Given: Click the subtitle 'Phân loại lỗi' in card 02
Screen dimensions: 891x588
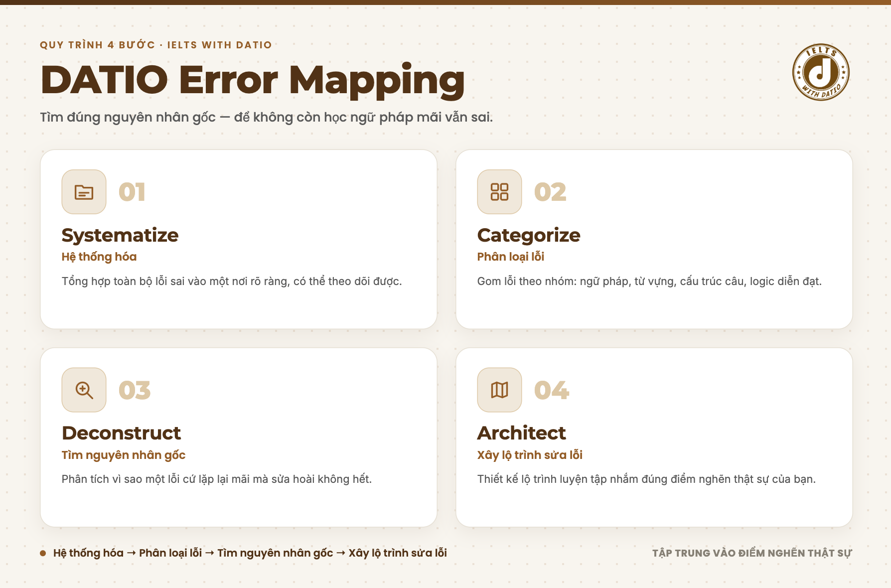Looking at the screenshot, I should point(511,257).
